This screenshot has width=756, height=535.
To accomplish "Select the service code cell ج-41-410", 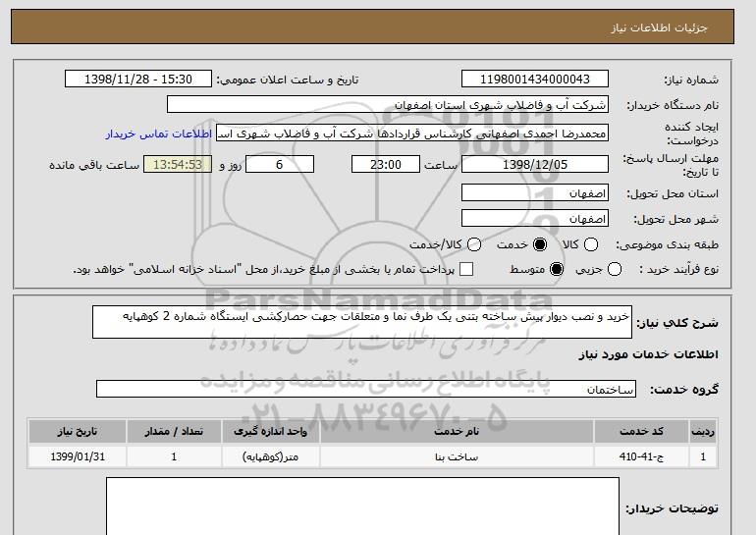I will pos(641,456).
